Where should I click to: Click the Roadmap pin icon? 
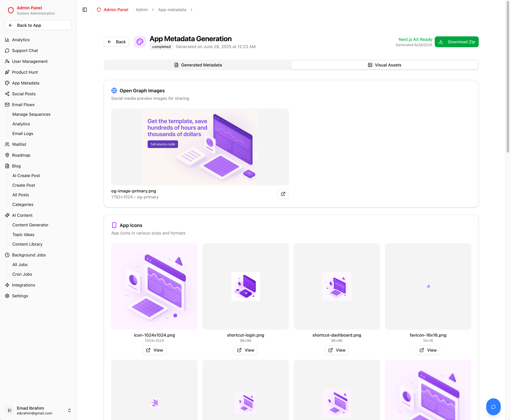tap(7, 155)
